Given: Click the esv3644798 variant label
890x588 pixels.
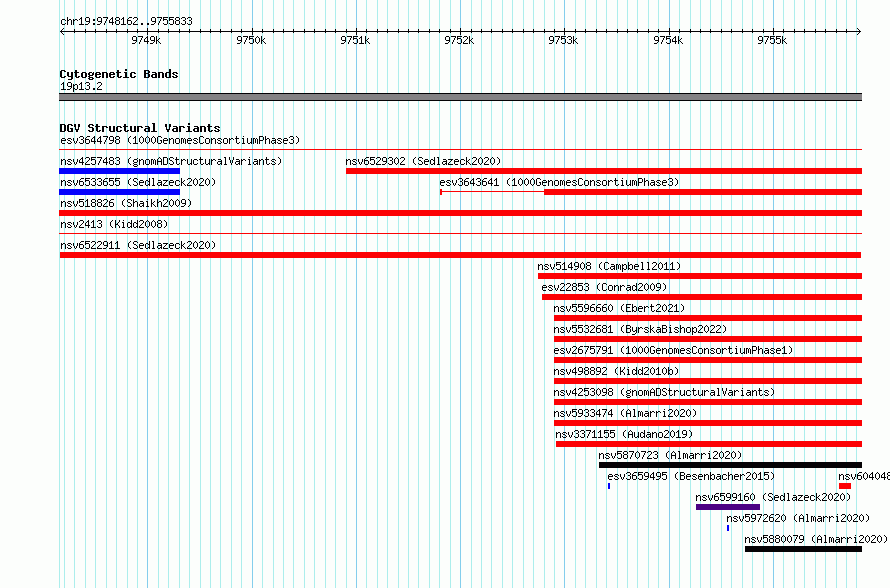Looking at the screenshot, I should tap(180, 140).
